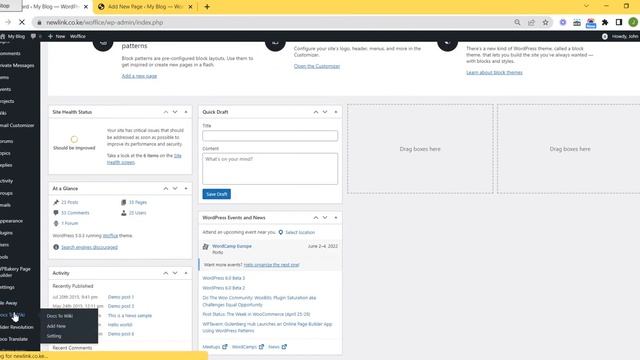This screenshot has width=640, height=360.
Task: Click Open the Customizer link
Action: (x=317, y=66)
